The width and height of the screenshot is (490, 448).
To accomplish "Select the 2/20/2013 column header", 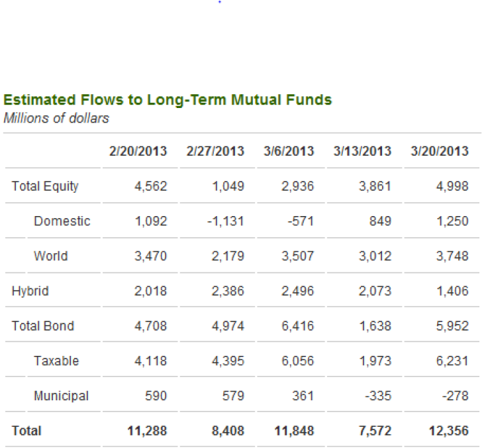I will point(138,151).
